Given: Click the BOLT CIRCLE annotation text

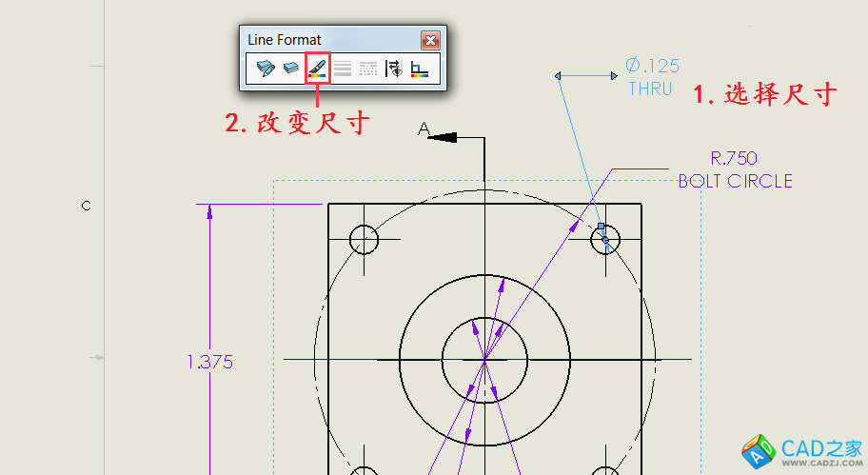Looking at the screenshot, I should pos(735,181).
